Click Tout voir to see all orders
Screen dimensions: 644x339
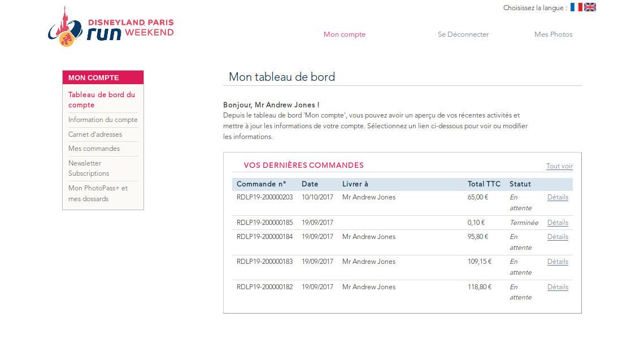click(x=559, y=166)
